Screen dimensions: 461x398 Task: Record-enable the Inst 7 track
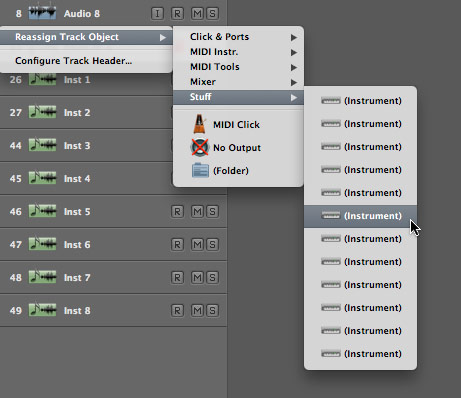[x=177, y=278]
